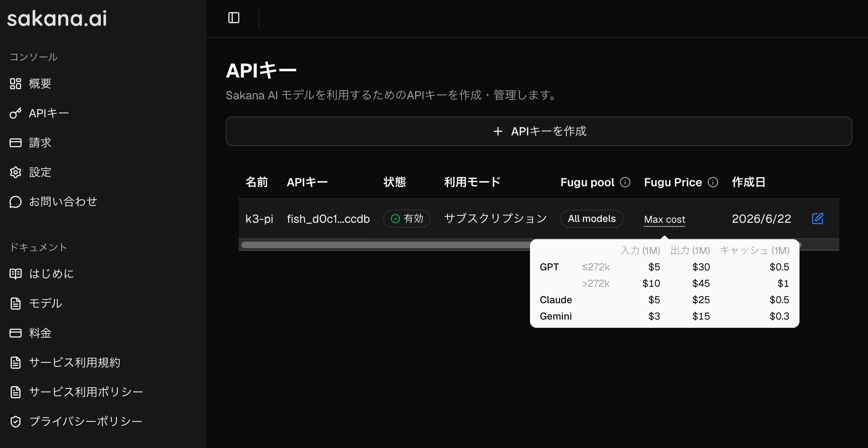Image resolution: width=868 pixels, height=448 pixels.
Task: Click the APIキーを作成 button
Action: pos(539,131)
